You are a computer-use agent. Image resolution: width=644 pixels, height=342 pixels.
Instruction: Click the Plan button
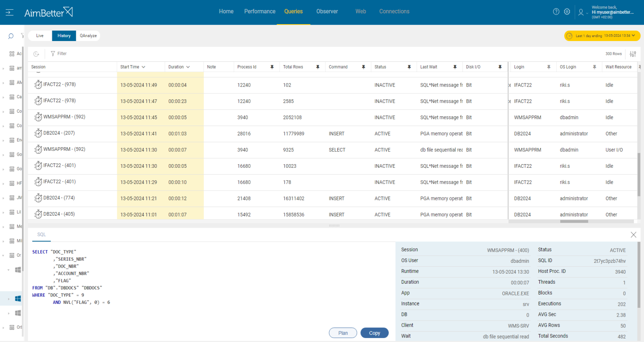coord(343,333)
